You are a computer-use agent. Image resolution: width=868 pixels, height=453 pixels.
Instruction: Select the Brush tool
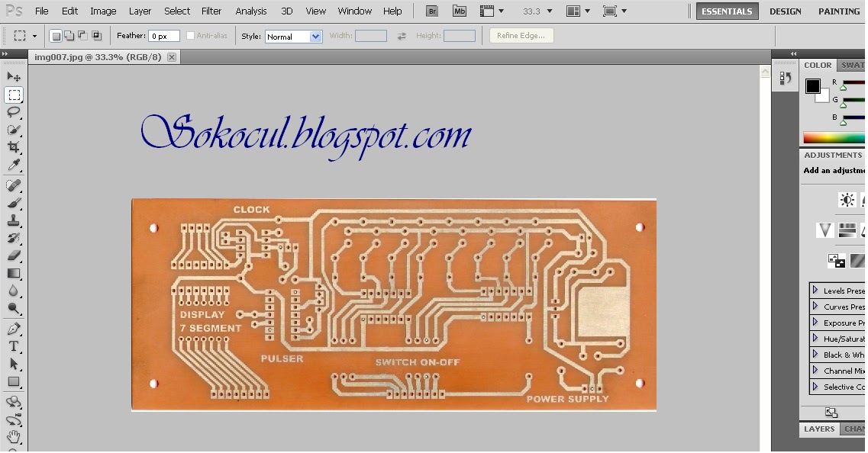point(14,203)
